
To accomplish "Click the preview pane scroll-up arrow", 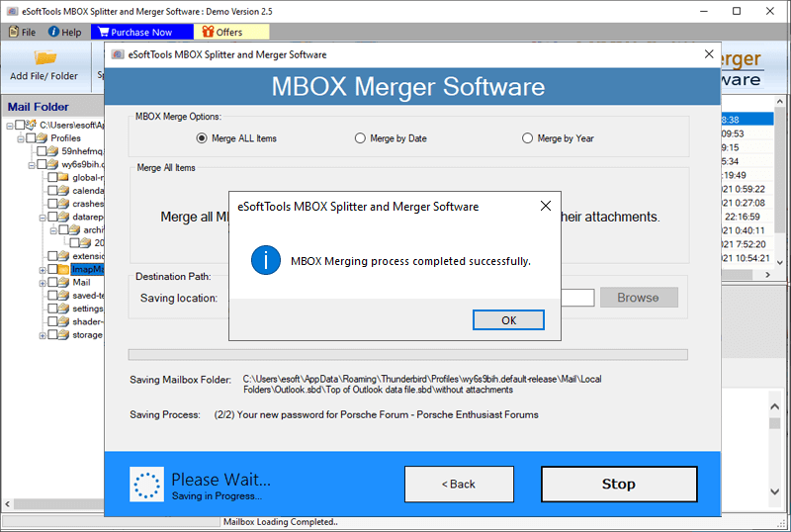I will 775,406.
